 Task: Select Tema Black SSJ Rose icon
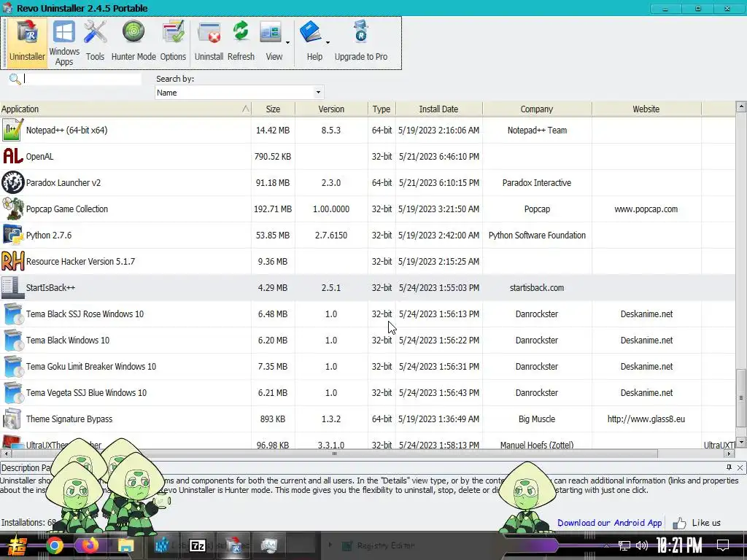pyautogui.click(x=12, y=314)
